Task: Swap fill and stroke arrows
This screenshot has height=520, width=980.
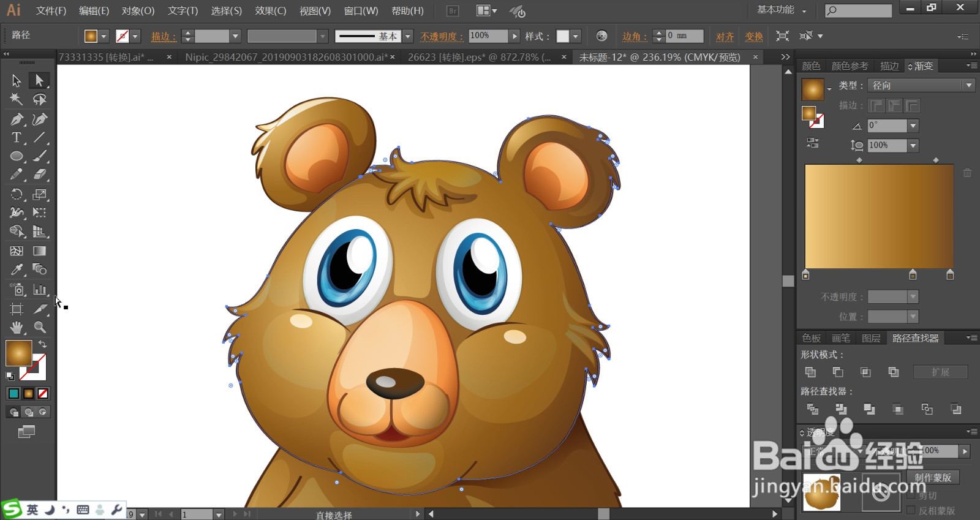Action: (x=42, y=344)
